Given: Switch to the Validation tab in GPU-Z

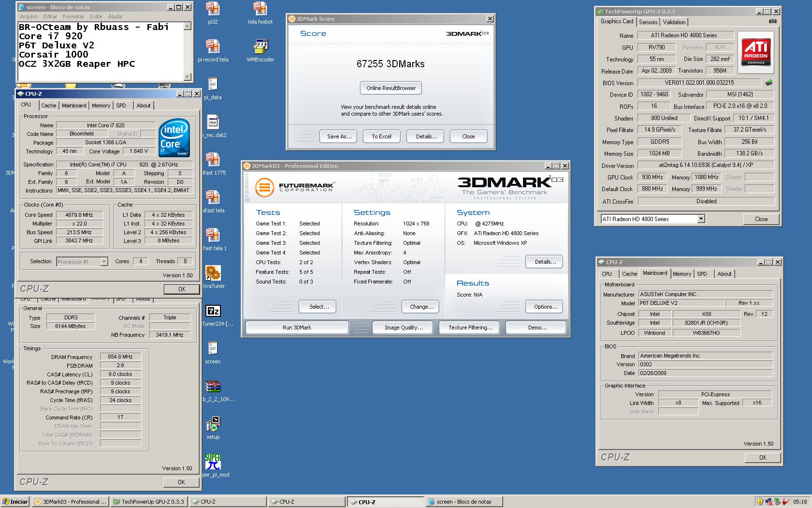Looking at the screenshot, I should point(674,22).
